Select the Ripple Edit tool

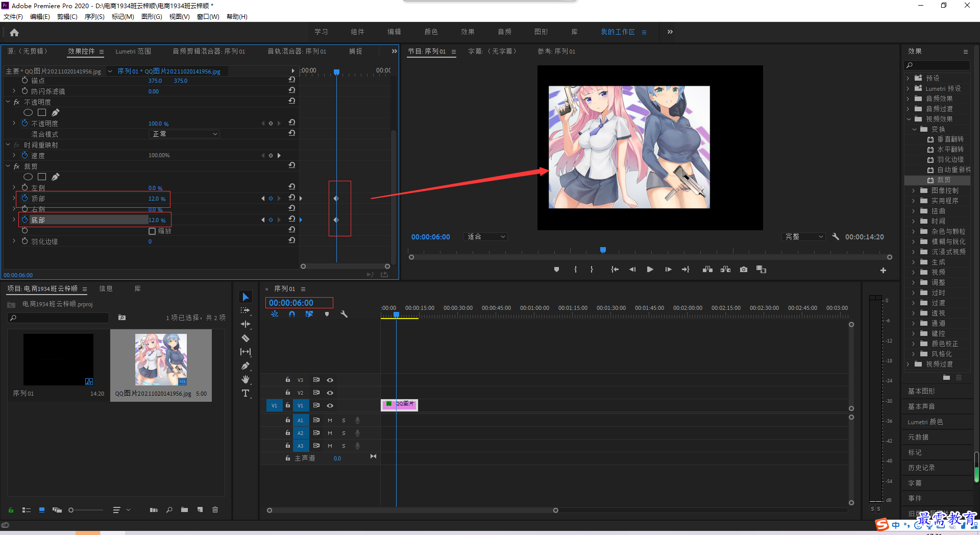246,324
